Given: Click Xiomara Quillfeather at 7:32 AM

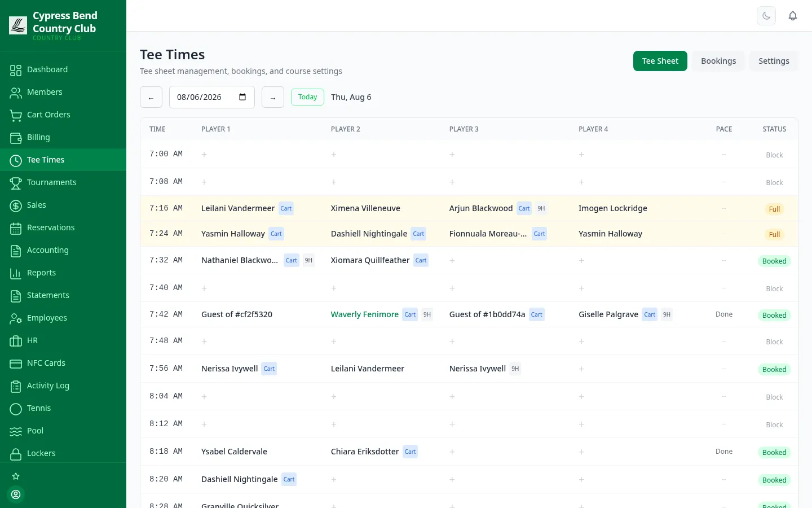Looking at the screenshot, I should [x=370, y=260].
